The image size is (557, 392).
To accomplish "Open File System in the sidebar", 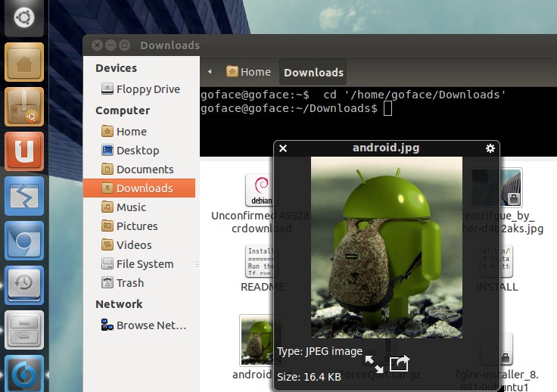I will [138, 264].
